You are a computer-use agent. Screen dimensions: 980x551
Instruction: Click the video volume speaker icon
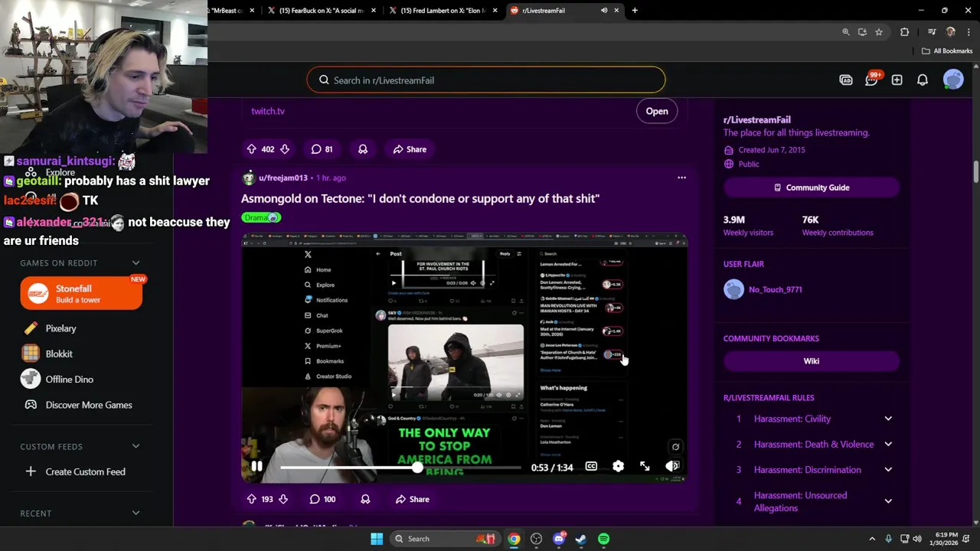671,466
